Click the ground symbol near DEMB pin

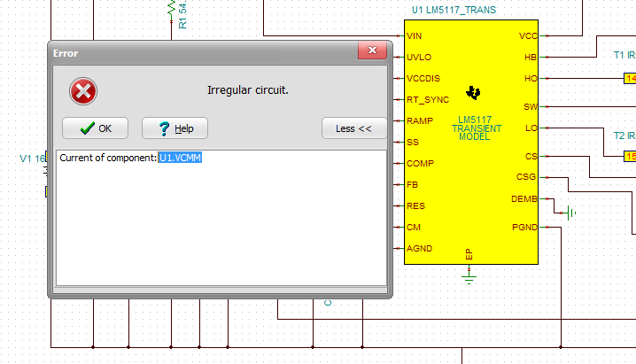pos(570,213)
